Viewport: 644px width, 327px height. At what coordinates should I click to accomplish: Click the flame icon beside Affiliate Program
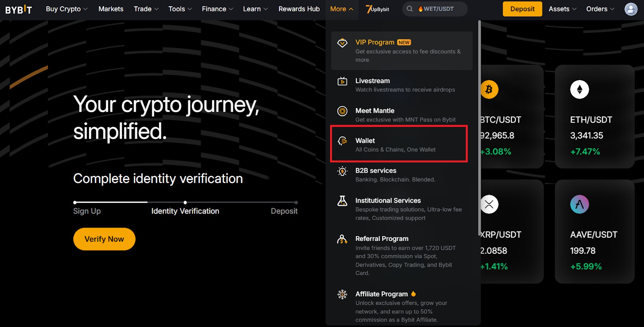point(413,294)
